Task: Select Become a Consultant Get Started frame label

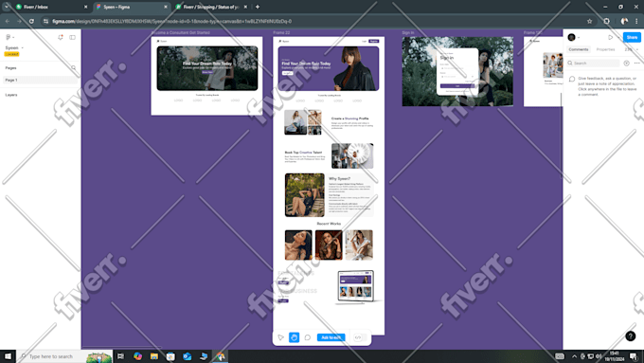Action: pyautogui.click(x=181, y=33)
